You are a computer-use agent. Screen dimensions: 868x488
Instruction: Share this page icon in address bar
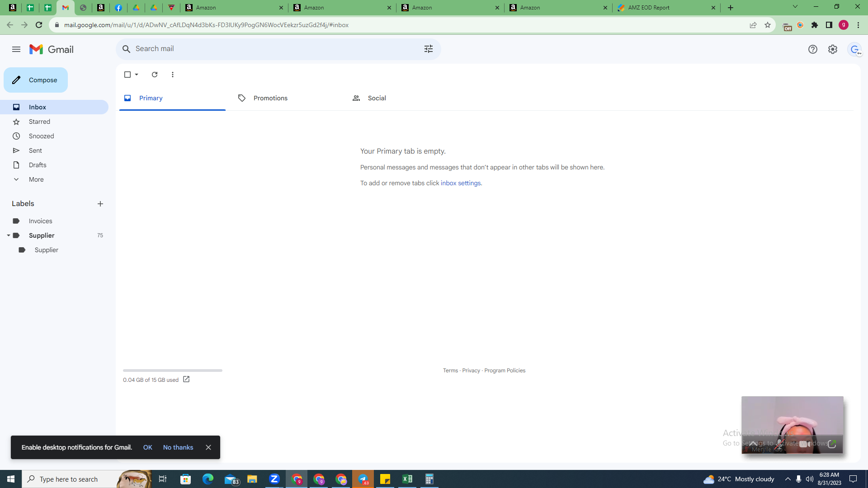coord(753,25)
